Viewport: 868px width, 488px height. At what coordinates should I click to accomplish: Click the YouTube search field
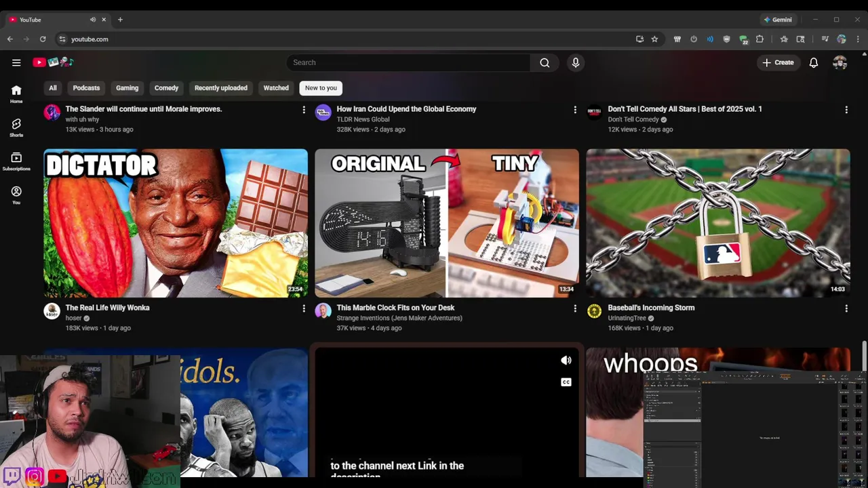408,62
